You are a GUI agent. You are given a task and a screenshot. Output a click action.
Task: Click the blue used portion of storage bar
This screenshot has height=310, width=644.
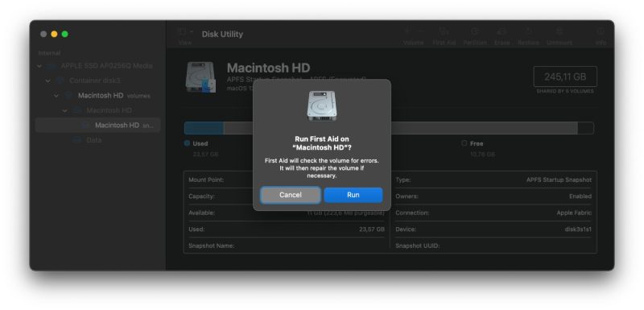204,128
